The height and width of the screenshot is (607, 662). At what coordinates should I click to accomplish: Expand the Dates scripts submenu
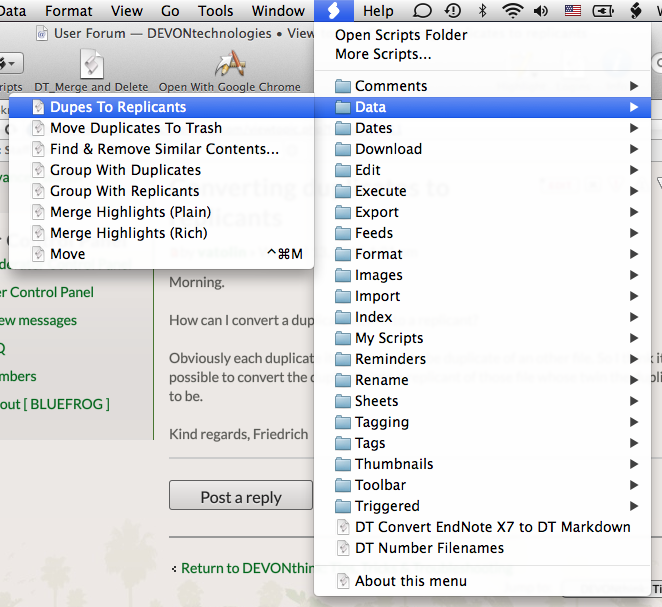click(x=483, y=128)
